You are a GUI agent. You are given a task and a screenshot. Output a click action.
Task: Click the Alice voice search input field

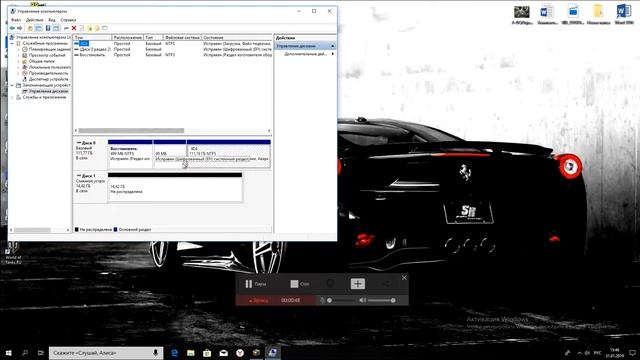tap(106, 353)
